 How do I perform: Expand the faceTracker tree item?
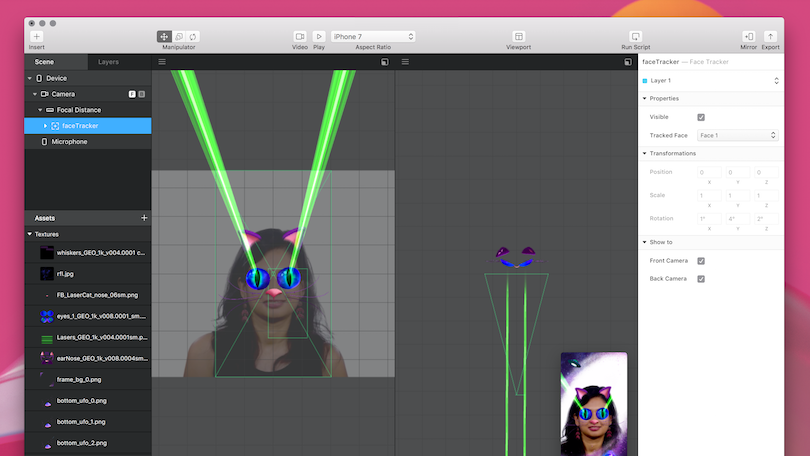(x=46, y=126)
